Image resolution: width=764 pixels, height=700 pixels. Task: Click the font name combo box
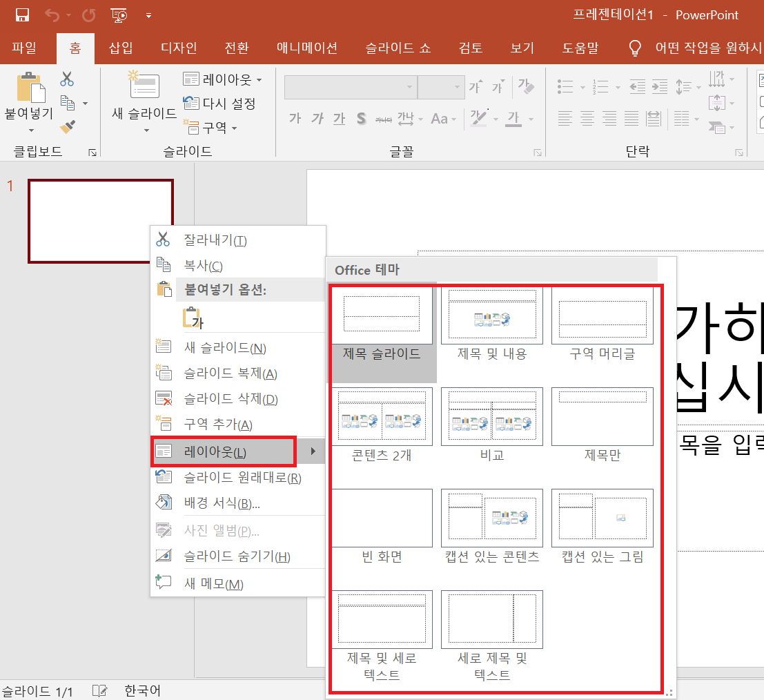pos(351,87)
